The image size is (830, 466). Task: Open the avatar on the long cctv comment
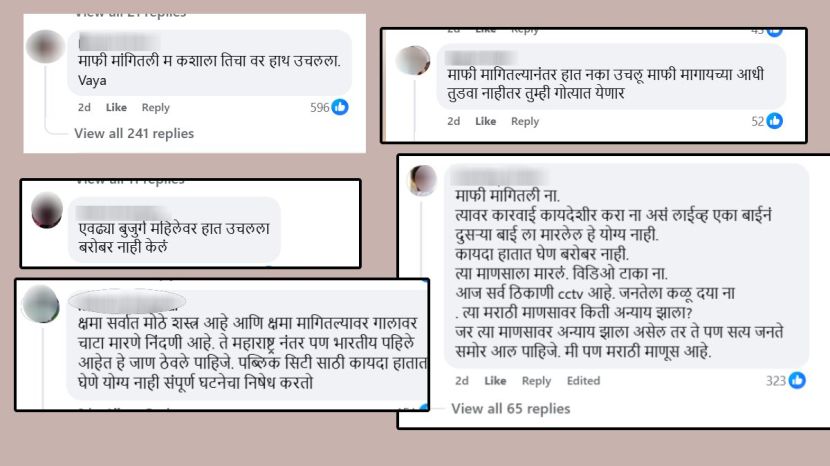(x=422, y=180)
